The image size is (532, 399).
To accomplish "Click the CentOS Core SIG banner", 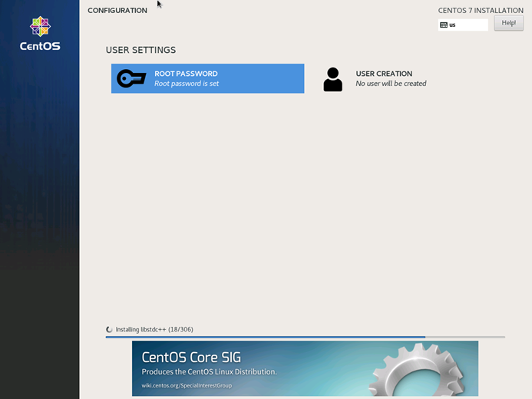I will 305,368.
